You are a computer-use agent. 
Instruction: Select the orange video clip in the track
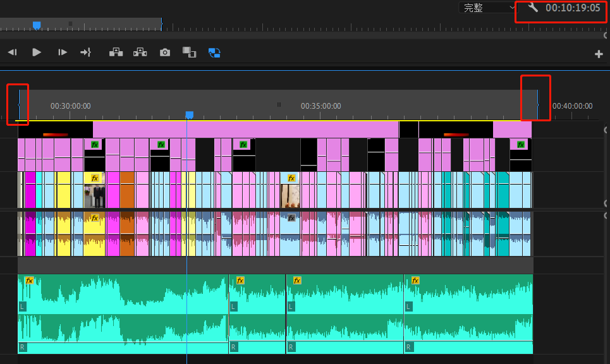tap(127, 190)
